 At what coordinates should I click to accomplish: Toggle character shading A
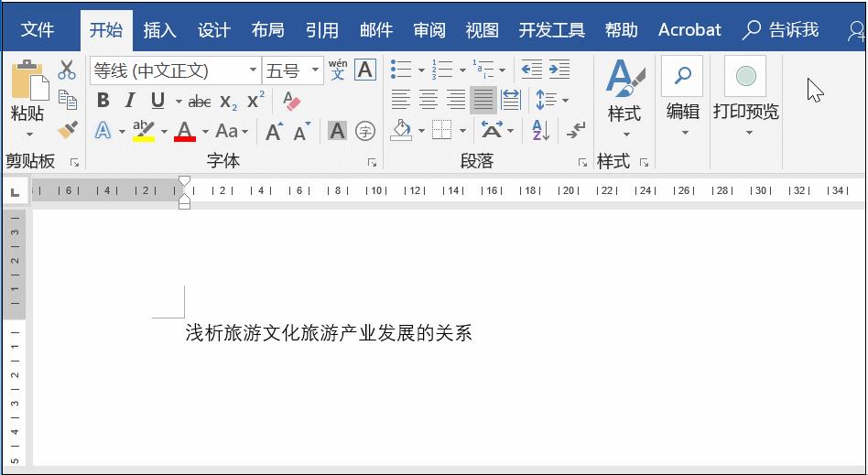click(337, 131)
